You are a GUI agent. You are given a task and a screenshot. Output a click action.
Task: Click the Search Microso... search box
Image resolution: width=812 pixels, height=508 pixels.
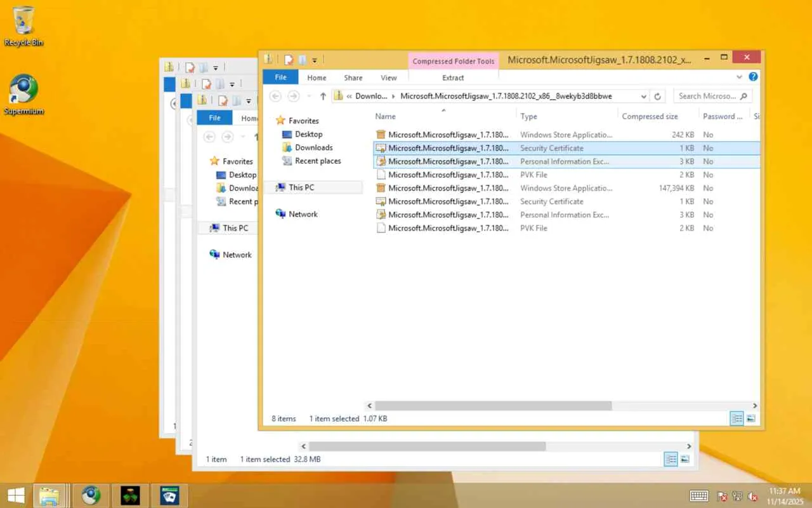pos(713,97)
